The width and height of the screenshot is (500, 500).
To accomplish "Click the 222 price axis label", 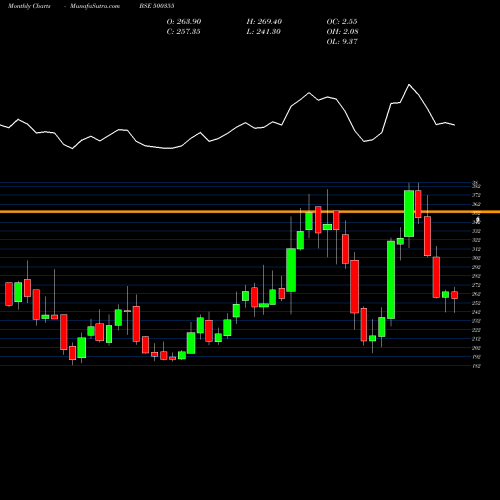I will [476, 330].
